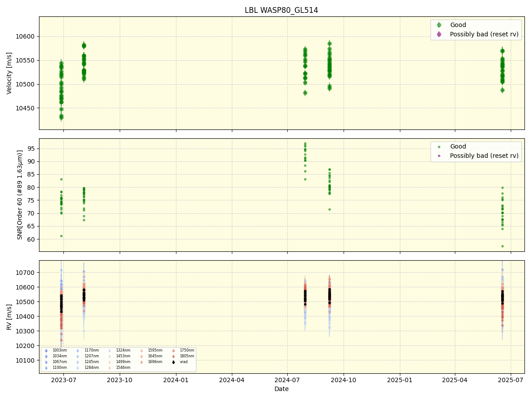Click the Velocity axis tick '10600'
This screenshot has width=532, height=399.
point(26,36)
